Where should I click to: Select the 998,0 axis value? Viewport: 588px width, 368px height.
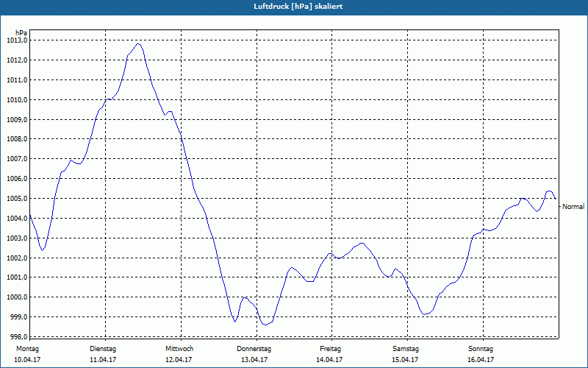point(18,336)
